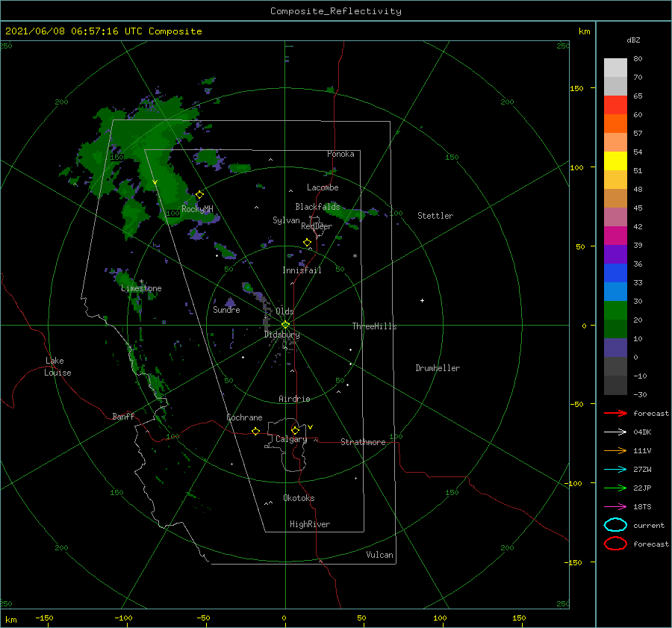Click the Stettler label
This screenshot has width=672, height=628.
coord(435,216)
